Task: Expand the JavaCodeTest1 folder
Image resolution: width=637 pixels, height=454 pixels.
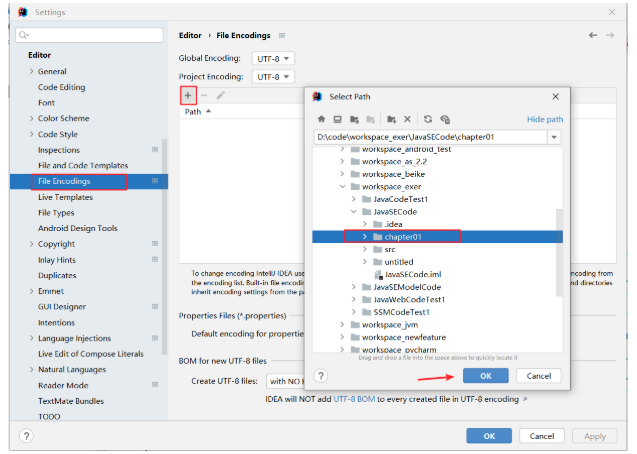Action: click(353, 199)
